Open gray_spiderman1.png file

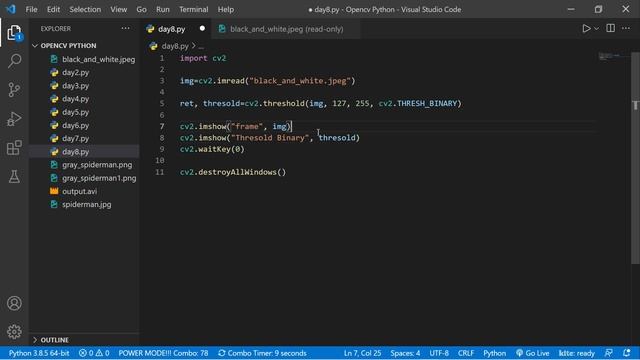pos(99,178)
